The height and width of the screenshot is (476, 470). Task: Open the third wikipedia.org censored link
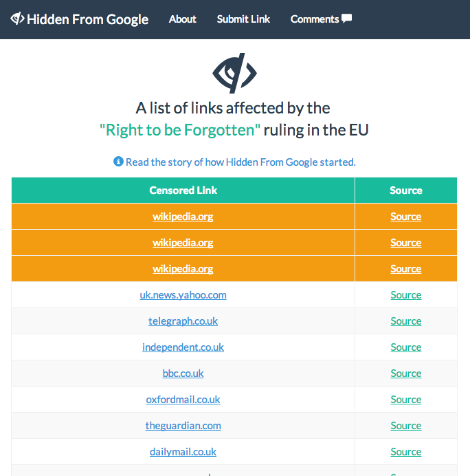183,269
